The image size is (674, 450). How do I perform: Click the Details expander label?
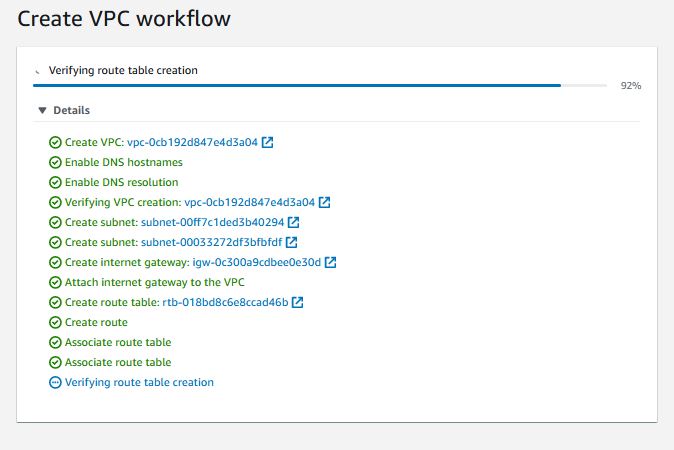coord(71,110)
